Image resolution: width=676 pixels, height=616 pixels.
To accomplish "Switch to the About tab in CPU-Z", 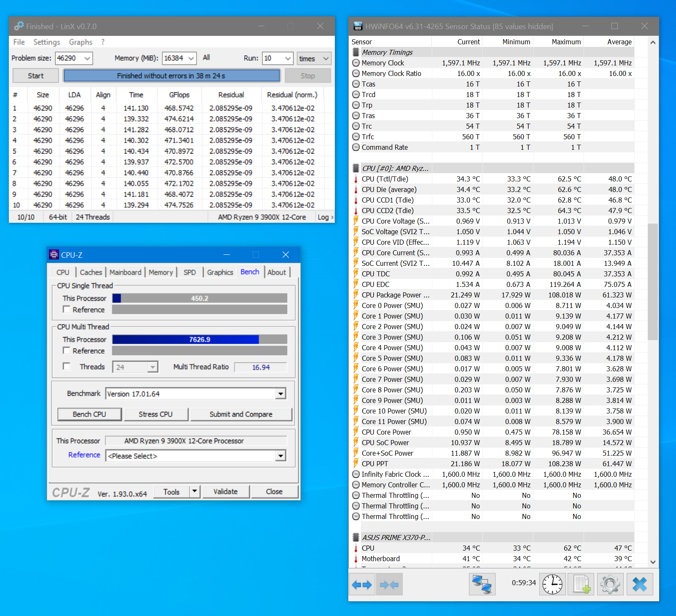I will coord(277,272).
